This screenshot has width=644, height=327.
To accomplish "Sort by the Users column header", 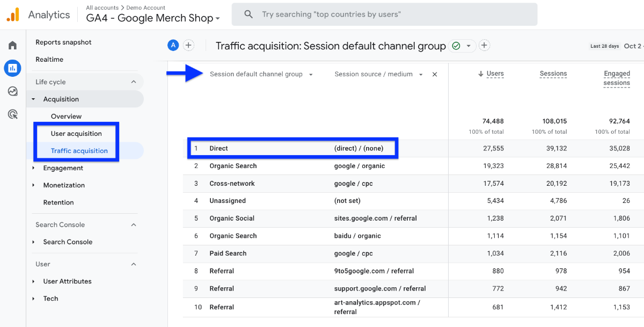I will point(495,74).
